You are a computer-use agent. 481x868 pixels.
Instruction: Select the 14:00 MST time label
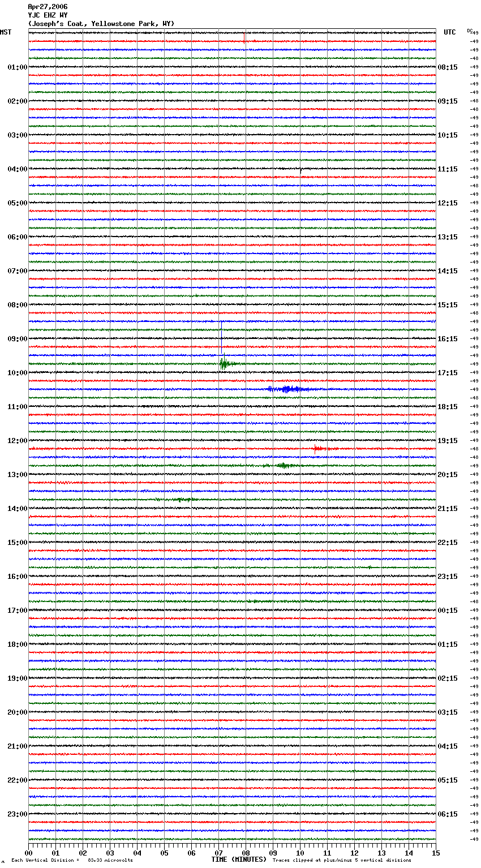(x=18, y=509)
